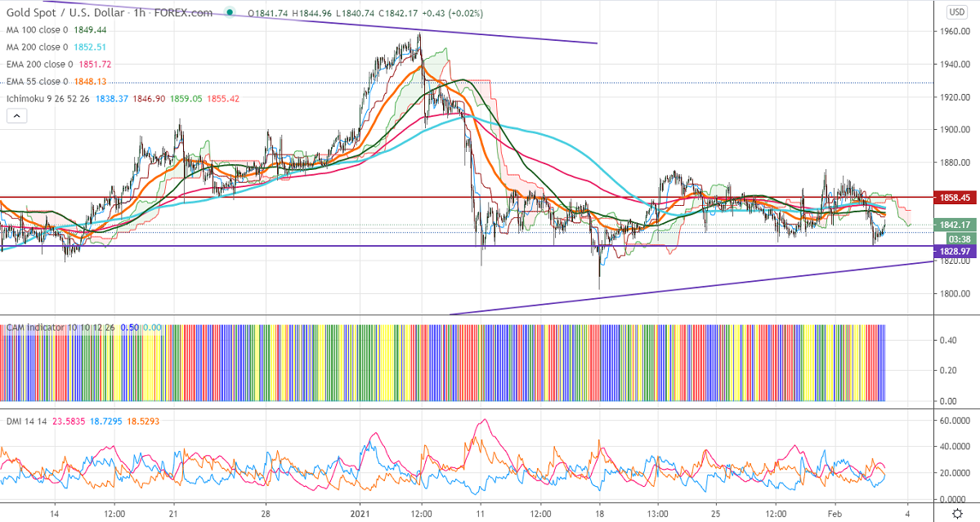980x522 pixels.
Task: Select the MA 200 close indicator legend
Action: (38, 47)
